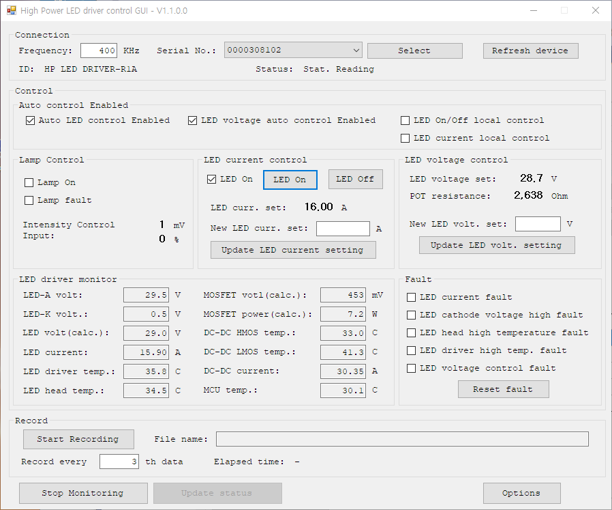
Task: Click the DC-DC LMOS temp value 41.3
Action: (343, 352)
